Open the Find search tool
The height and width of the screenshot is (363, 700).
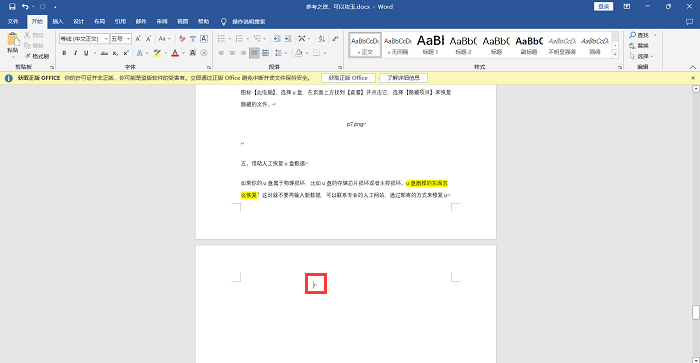coord(639,35)
